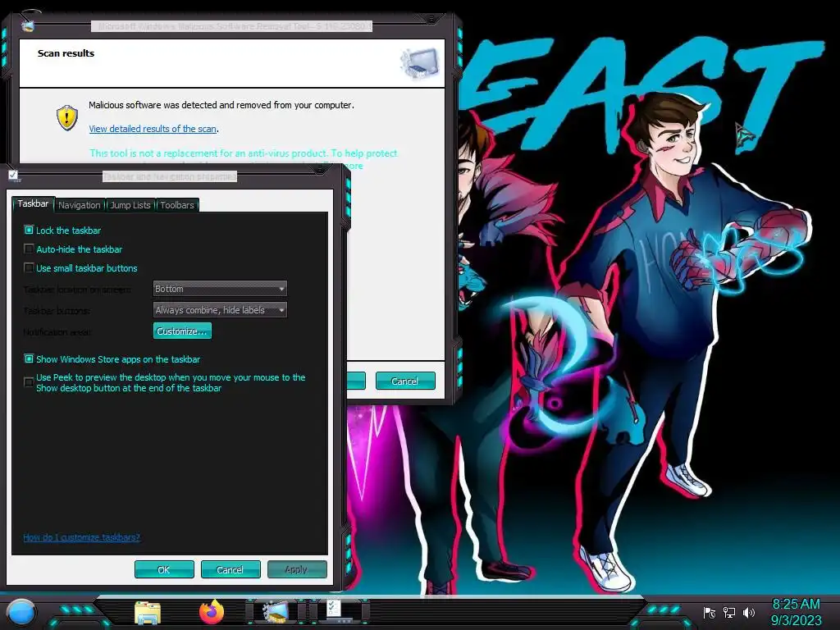The height and width of the screenshot is (630, 840).
Task: Click the Start orb button
Action: point(21,613)
